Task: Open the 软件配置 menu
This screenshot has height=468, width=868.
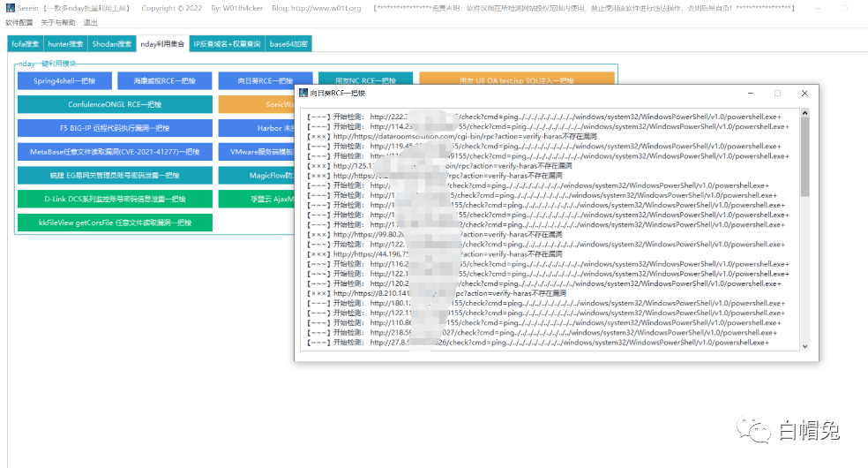Action: pyautogui.click(x=19, y=23)
